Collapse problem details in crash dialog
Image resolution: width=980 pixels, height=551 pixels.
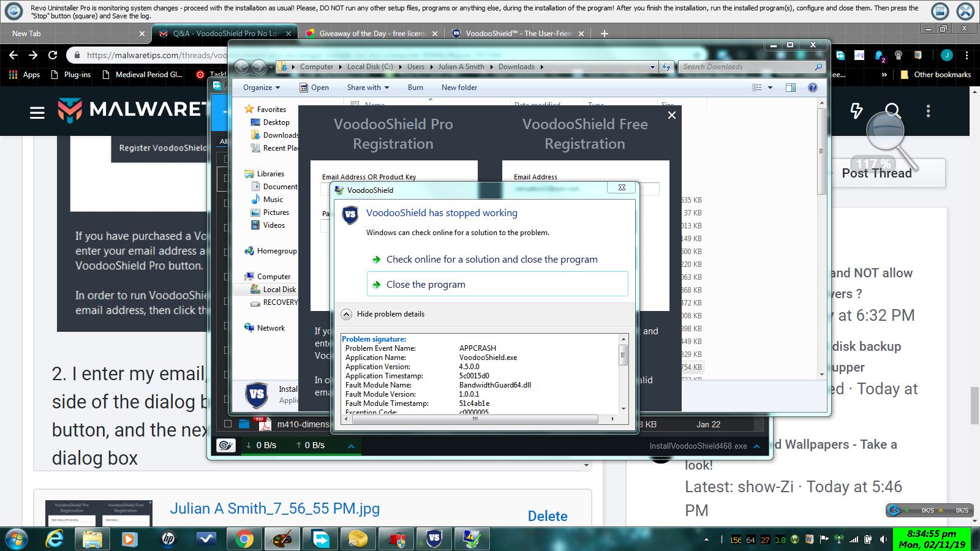pos(347,314)
